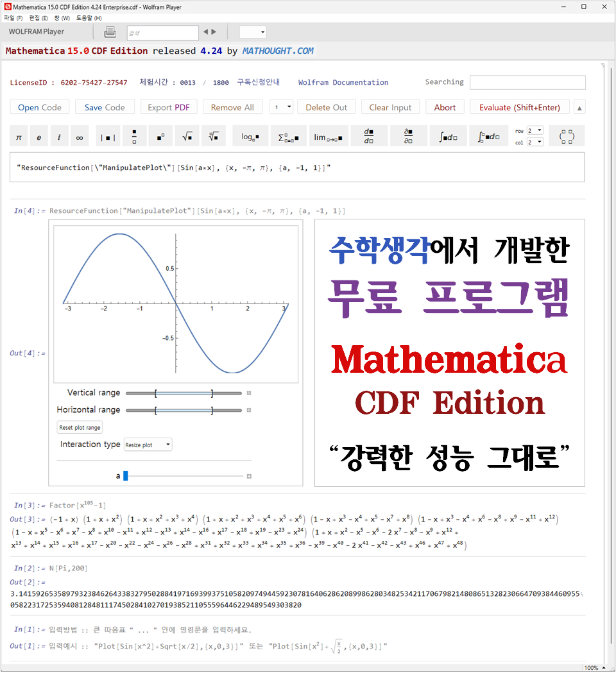Viewport: 616px width, 673px height.
Task: Click Evaluate (Shift+Enter) button
Action: click(x=519, y=107)
